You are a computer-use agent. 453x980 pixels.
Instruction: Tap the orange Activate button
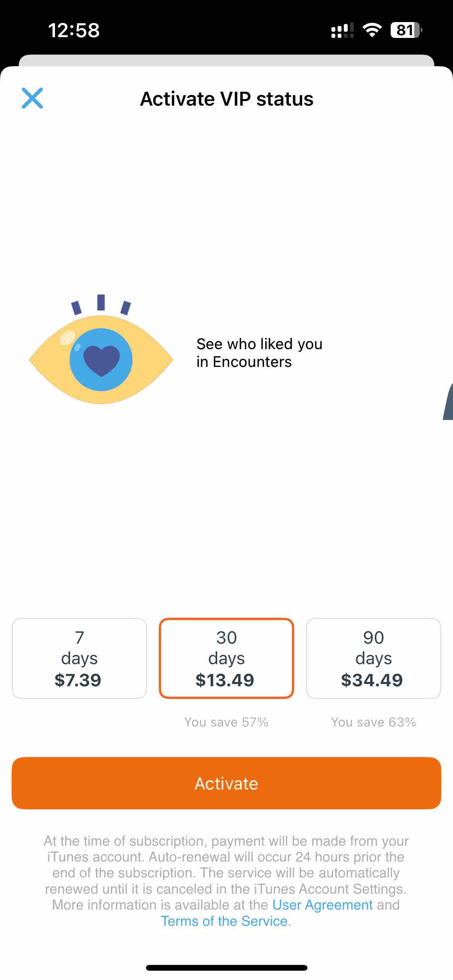[226, 783]
